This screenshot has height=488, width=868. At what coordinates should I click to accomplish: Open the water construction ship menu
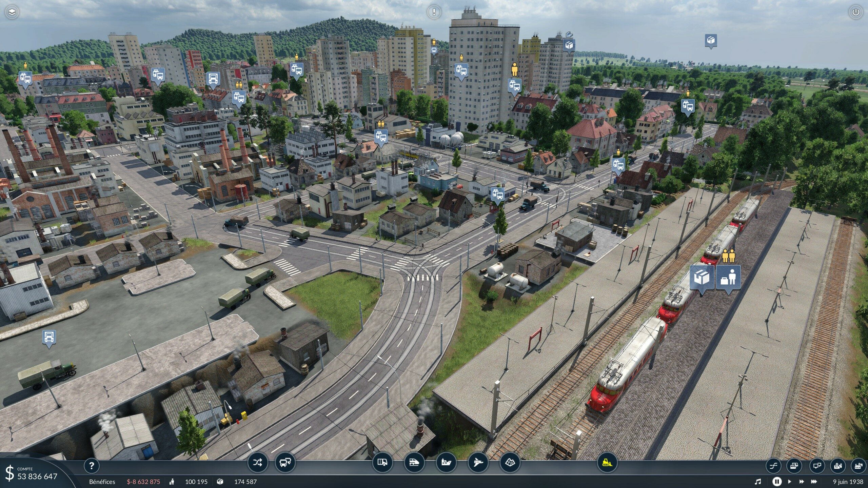[446, 463]
